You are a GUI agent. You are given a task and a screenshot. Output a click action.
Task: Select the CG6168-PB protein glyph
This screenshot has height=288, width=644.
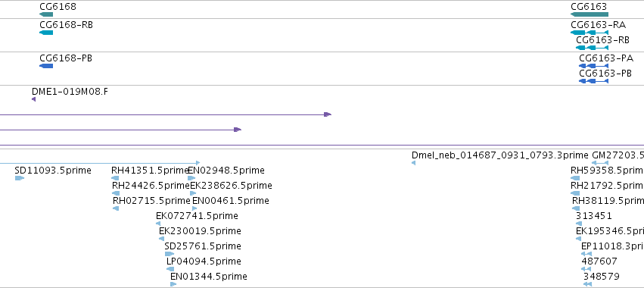46,66
